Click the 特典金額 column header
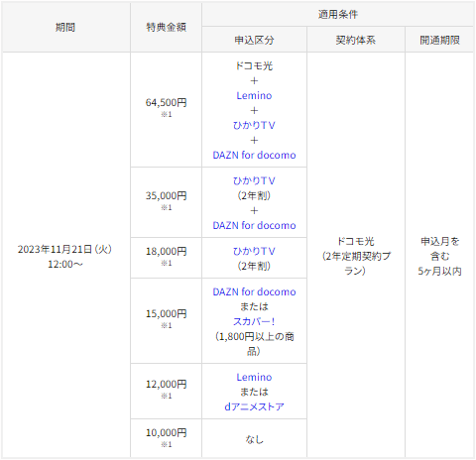476x460 pixels. [166, 27]
